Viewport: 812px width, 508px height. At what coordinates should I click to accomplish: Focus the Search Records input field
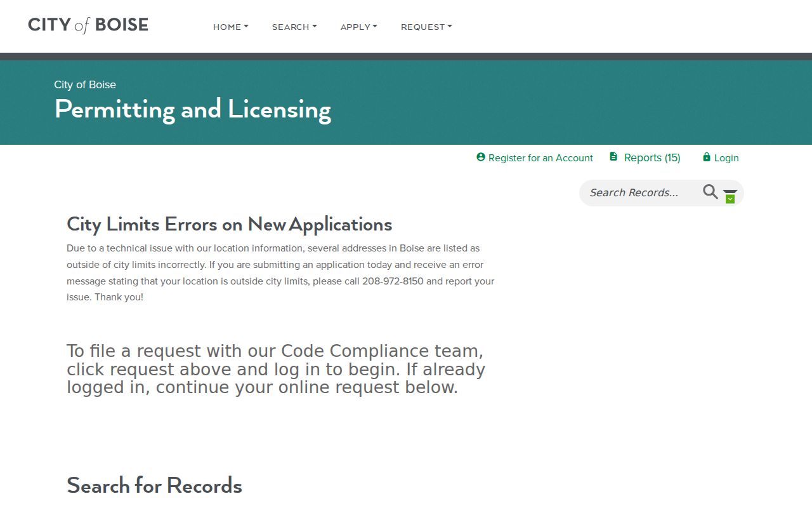pos(641,192)
